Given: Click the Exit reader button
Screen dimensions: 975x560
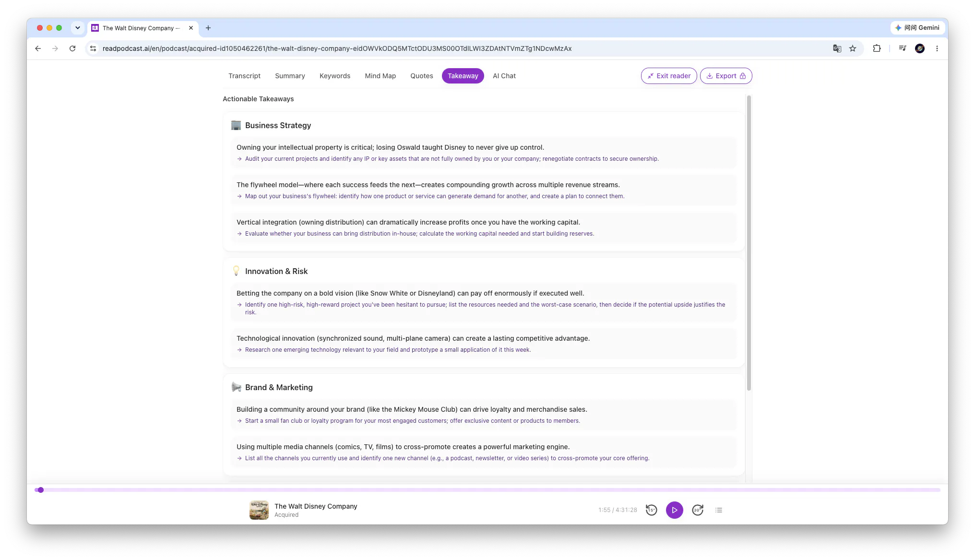Looking at the screenshot, I should tap(669, 76).
